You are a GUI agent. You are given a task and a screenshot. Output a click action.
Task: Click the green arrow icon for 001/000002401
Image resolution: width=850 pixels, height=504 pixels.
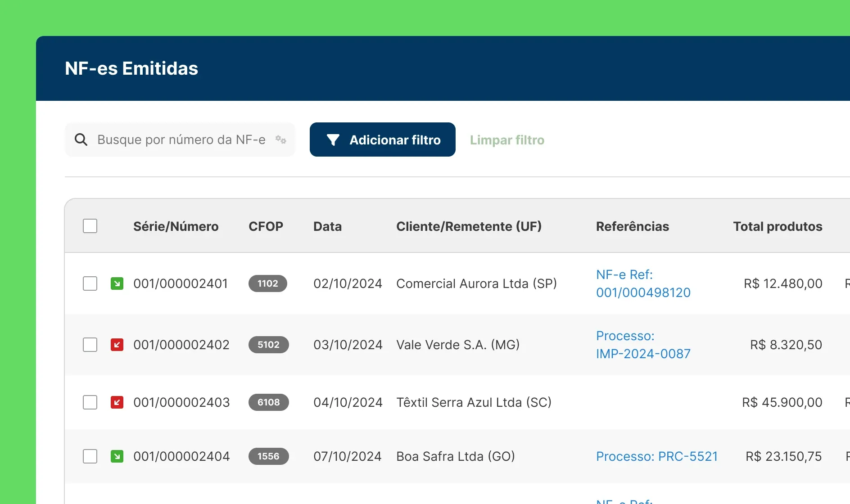click(117, 283)
